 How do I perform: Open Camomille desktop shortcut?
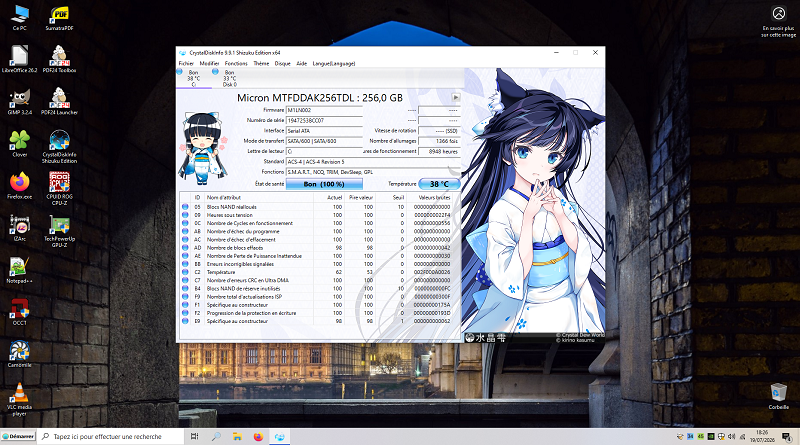click(19, 354)
